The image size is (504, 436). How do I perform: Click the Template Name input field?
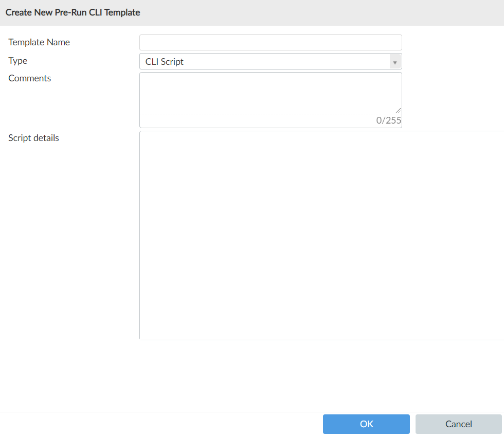tap(271, 42)
